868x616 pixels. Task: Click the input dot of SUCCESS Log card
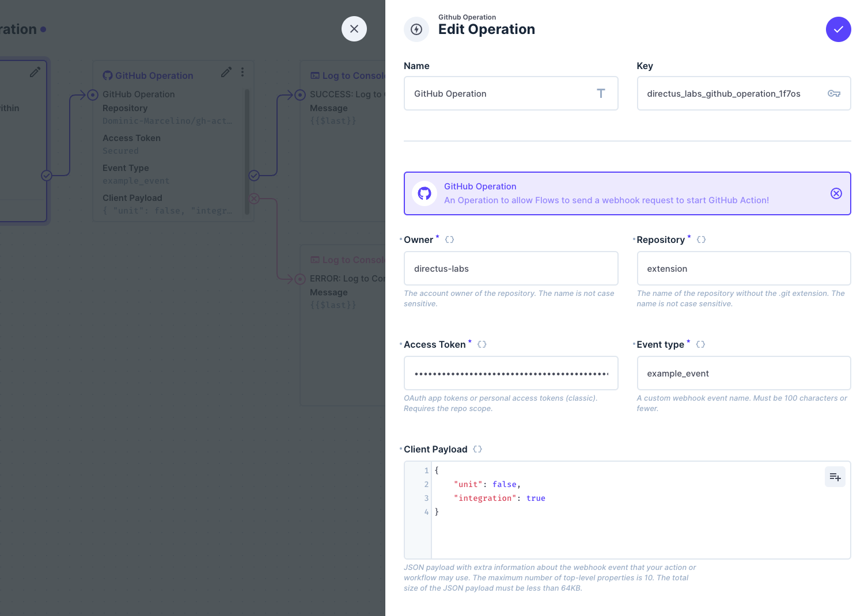click(x=300, y=95)
